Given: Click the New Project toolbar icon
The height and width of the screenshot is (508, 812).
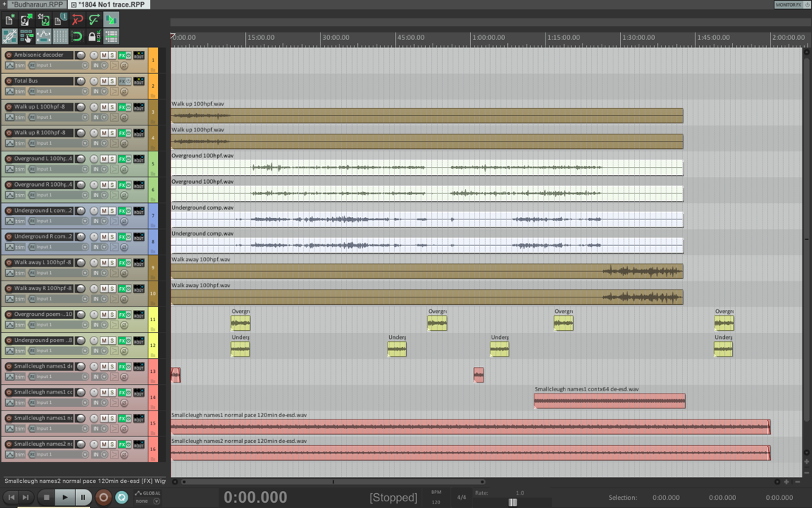Looking at the screenshot, I should tap(10, 20).
